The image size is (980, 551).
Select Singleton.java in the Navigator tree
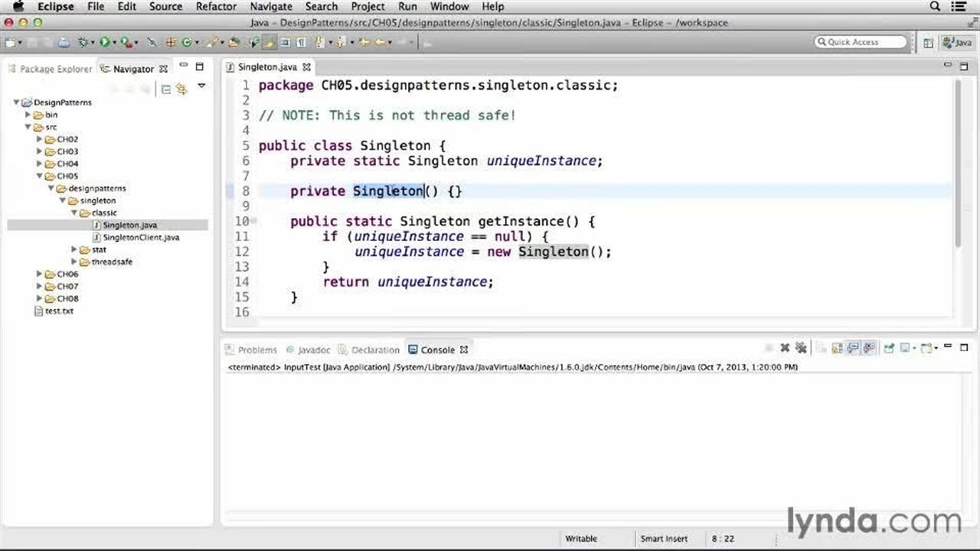(129, 225)
